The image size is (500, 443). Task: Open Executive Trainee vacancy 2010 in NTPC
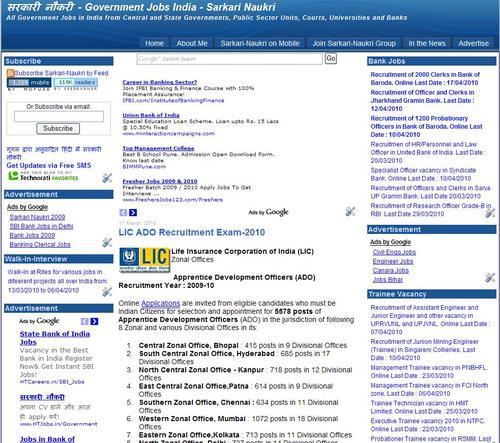428,425
